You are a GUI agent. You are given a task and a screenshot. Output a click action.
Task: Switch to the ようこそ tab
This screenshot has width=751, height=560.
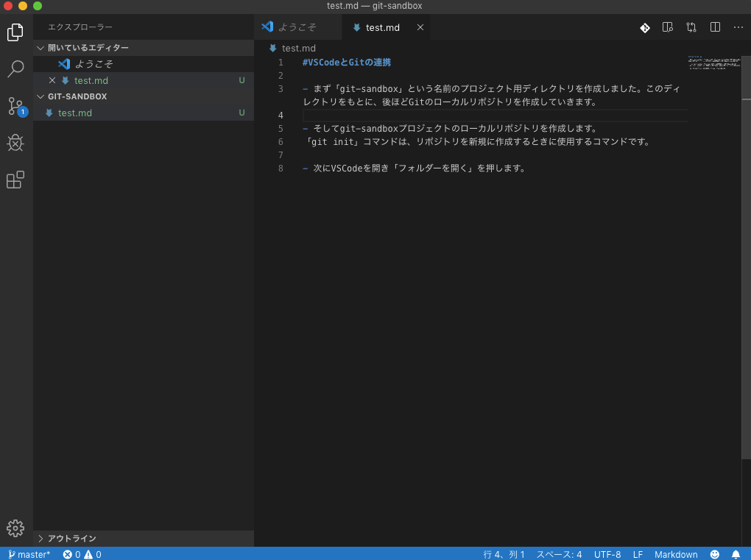(x=298, y=26)
